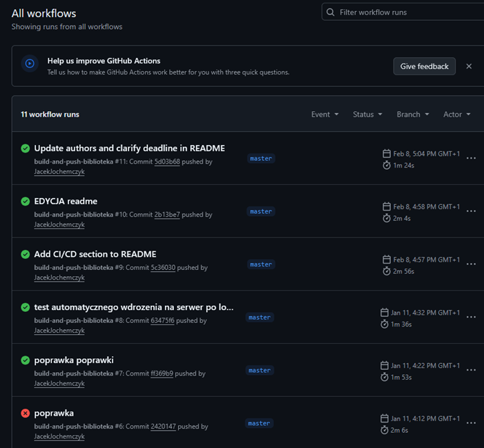The height and width of the screenshot is (448, 484).
Task: Open three-dot menu for poprawka poprawki run
Action: (x=471, y=370)
